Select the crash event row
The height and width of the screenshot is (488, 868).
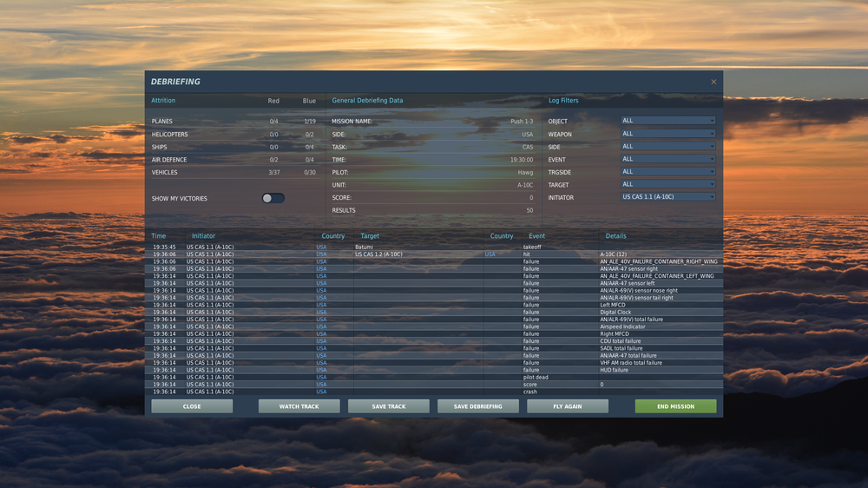pos(435,392)
